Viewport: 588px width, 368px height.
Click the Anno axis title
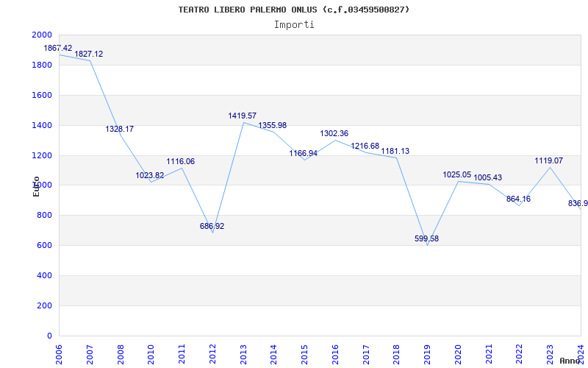pyautogui.click(x=570, y=361)
